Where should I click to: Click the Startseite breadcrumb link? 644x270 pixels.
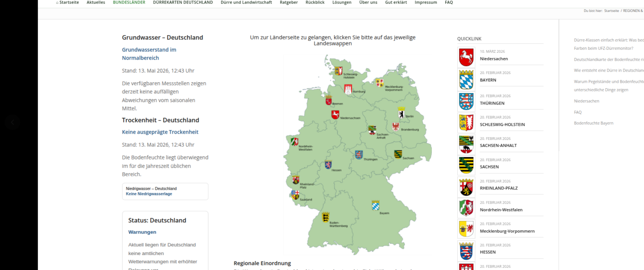click(611, 11)
